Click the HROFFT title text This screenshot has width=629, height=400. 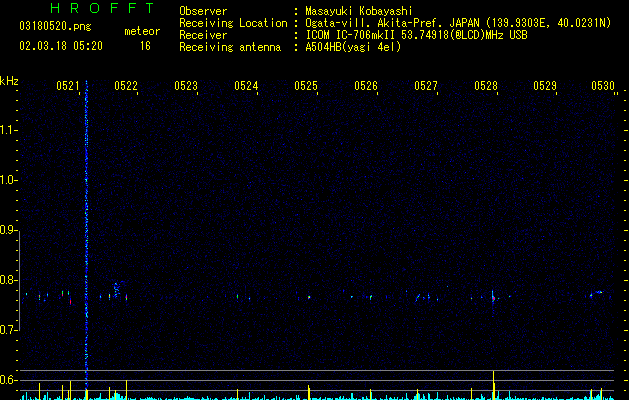[103, 8]
